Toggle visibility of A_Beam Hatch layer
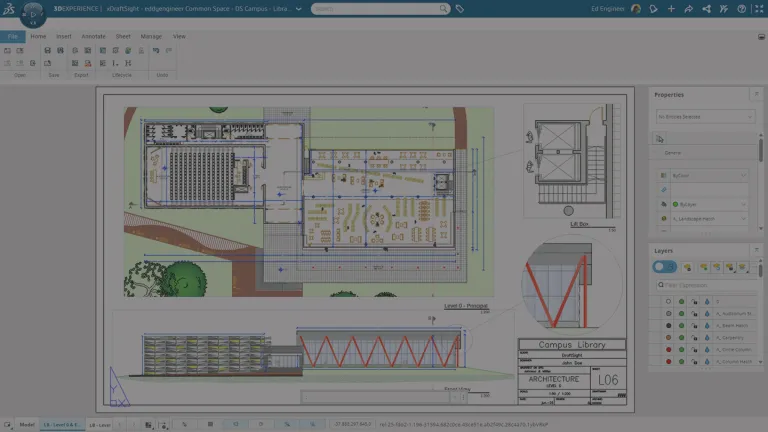Viewport: 768px width, 432px height. coord(682,325)
